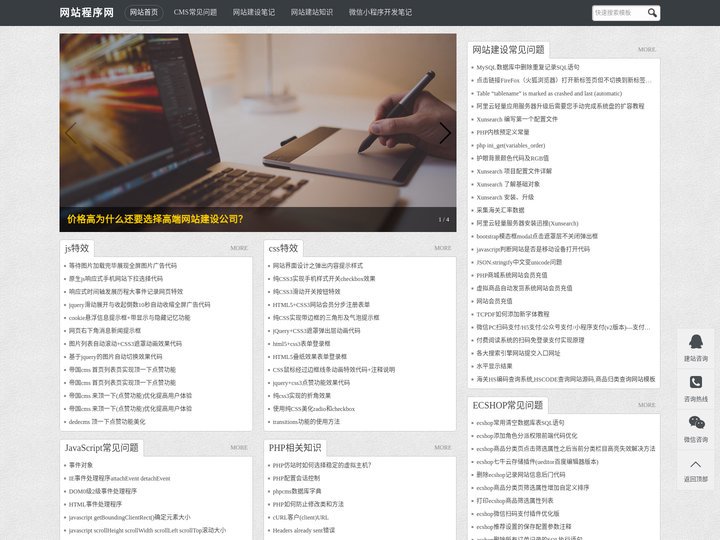
Task: Open 事件对象 under JavaScript常见问题
Action: point(81,465)
